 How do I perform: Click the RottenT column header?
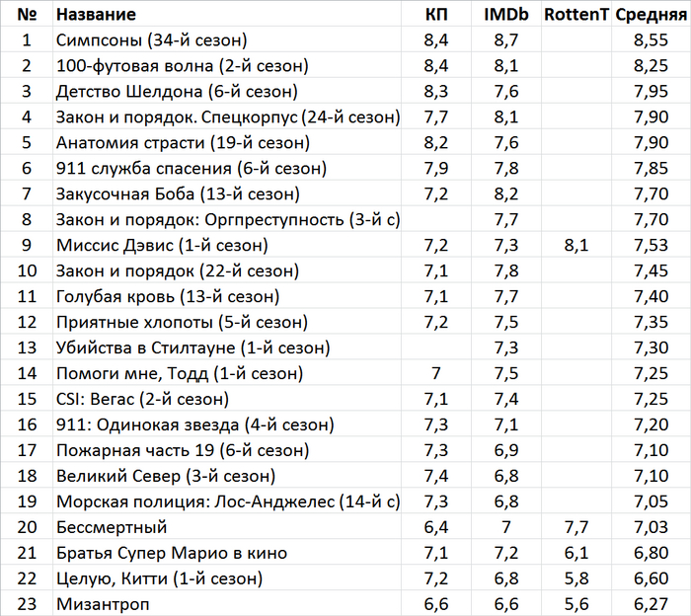(x=576, y=15)
